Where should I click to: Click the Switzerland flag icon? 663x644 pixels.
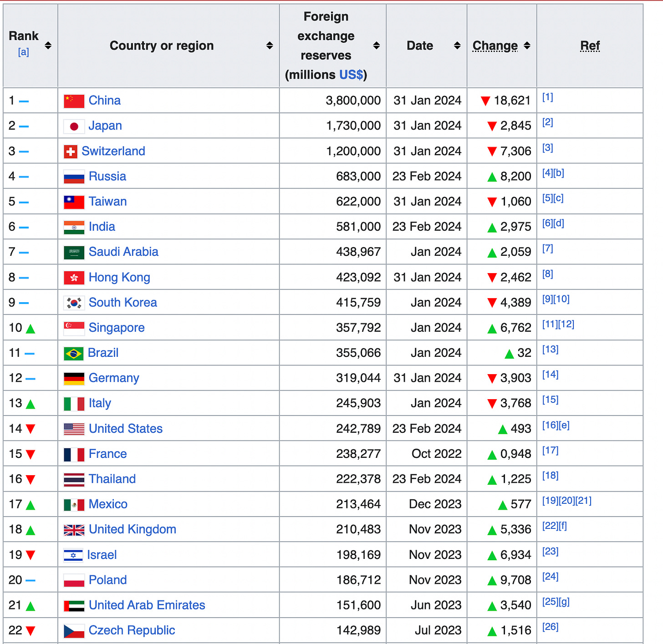(71, 152)
